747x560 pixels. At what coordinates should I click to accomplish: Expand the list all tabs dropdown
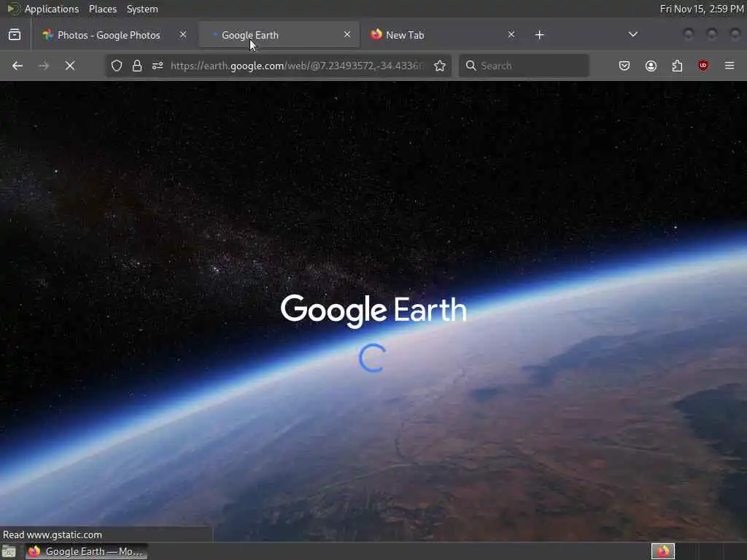click(x=632, y=34)
